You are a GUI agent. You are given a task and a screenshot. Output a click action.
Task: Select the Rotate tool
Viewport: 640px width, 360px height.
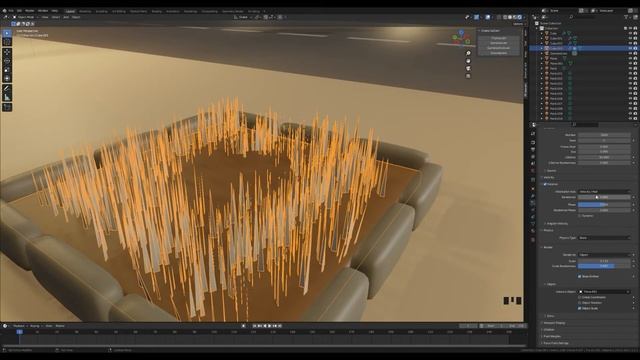[x=7, y=61]
